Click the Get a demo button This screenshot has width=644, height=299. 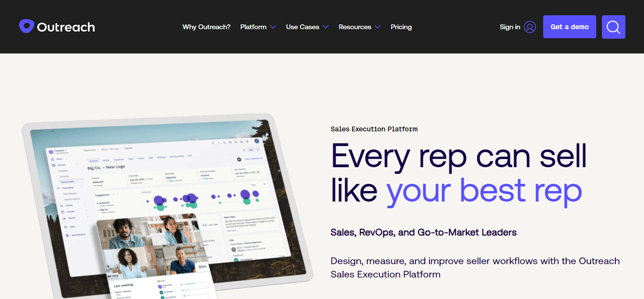(x=569, y=27)
